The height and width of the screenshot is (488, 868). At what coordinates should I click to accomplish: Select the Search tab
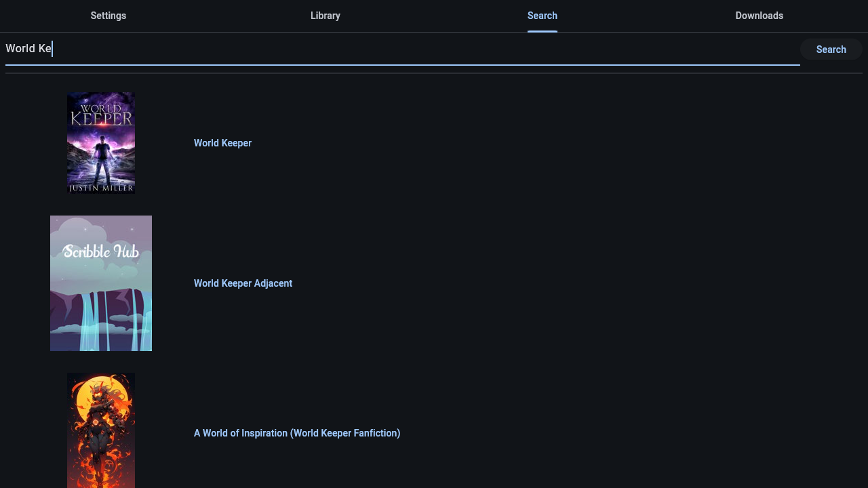542,16
